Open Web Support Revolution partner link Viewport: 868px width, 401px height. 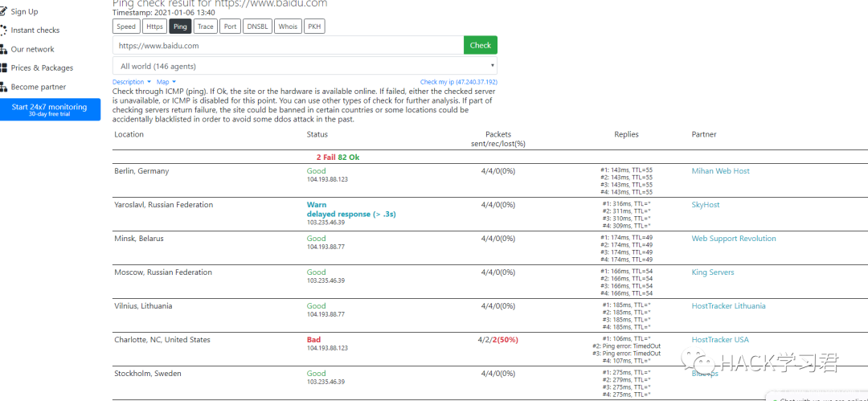pyautogui.click(x=734, y=239)
